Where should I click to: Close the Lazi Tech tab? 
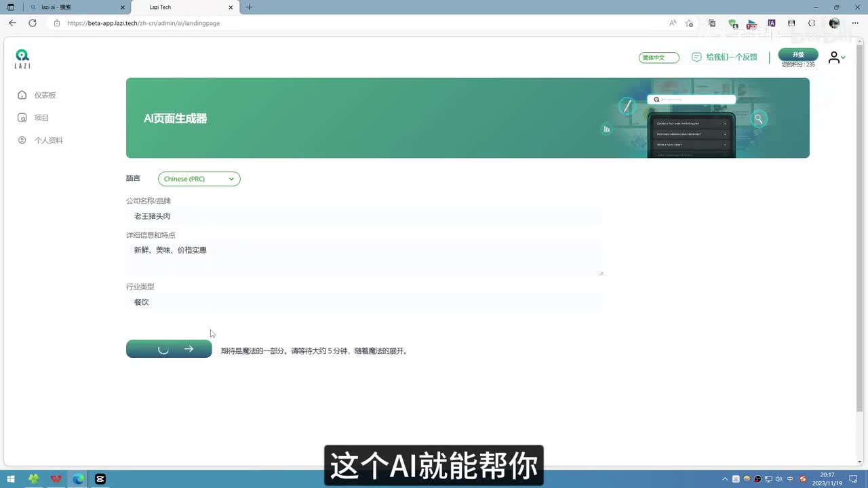tap(231, 7)
